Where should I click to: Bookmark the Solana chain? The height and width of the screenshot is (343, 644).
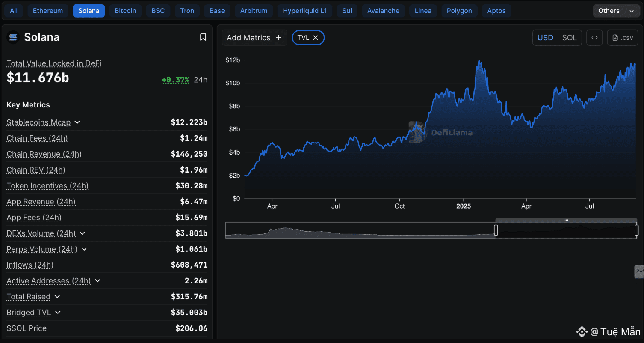coord(203,37)
